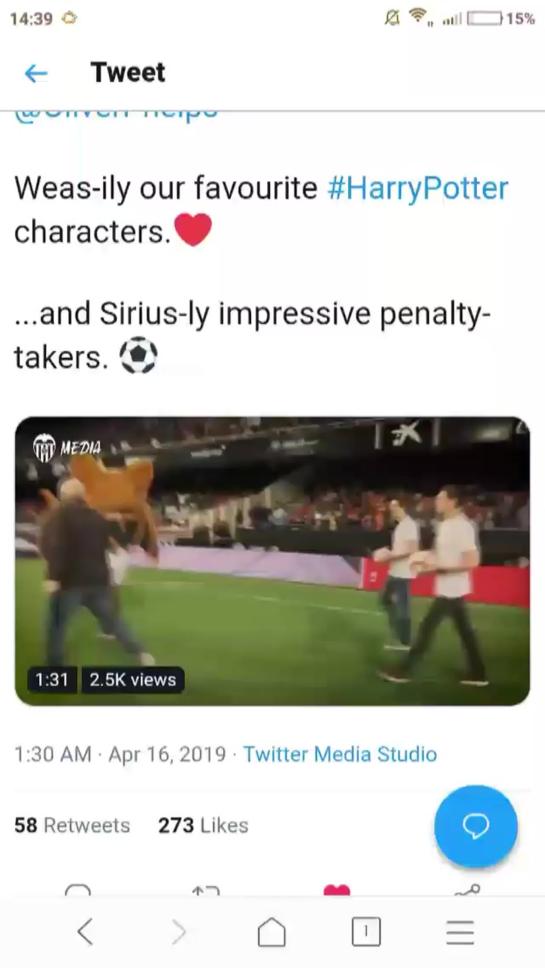Viewport: 545px width, 968px height.
Task: Tap the Valencia Media logo in the video
Action: click(x=67, y=446)
